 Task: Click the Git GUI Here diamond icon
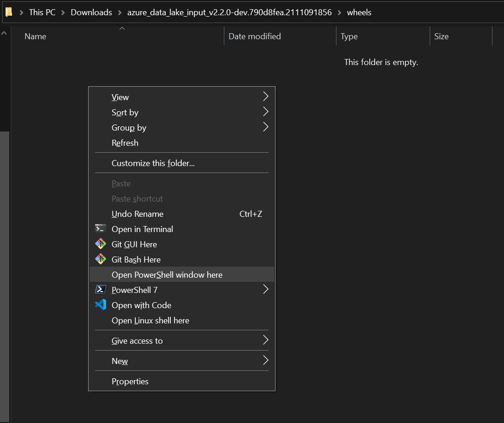click(x=100, y=244)
